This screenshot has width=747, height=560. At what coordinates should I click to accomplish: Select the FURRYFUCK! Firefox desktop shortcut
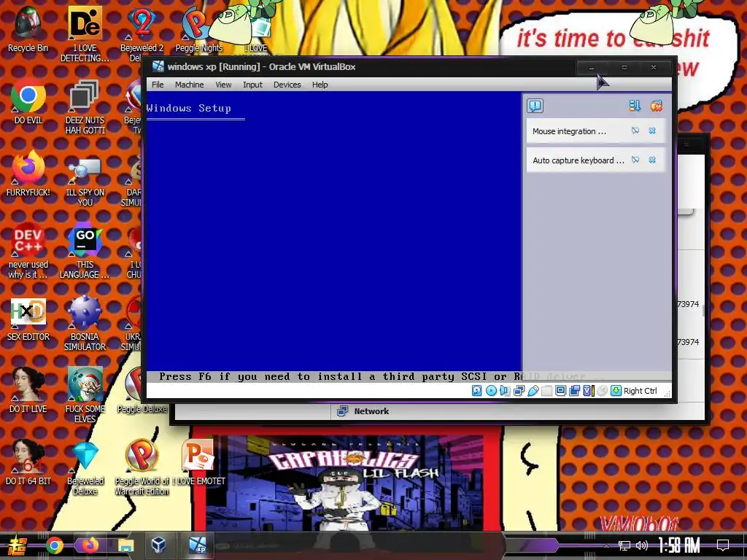[28, 174]
